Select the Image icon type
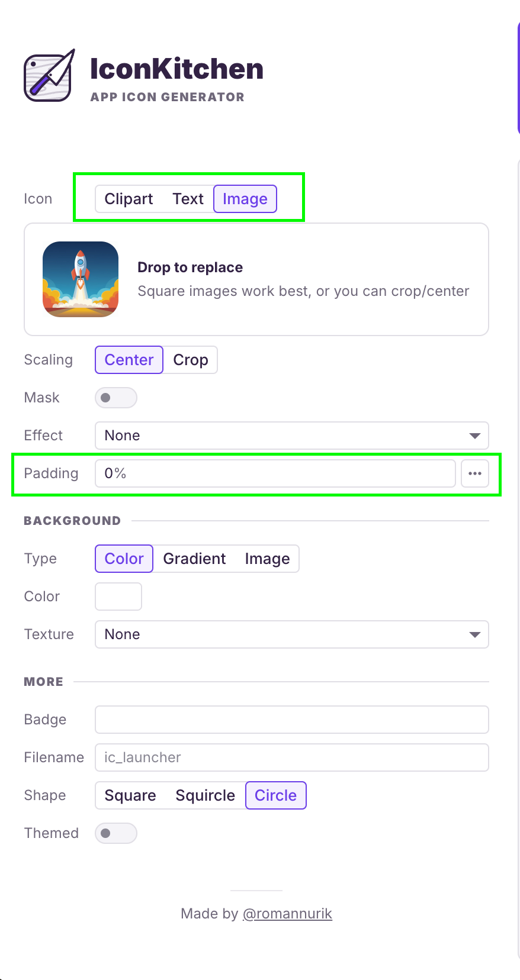The height and width of the screenshot is (980, 520). pos(245,199)
